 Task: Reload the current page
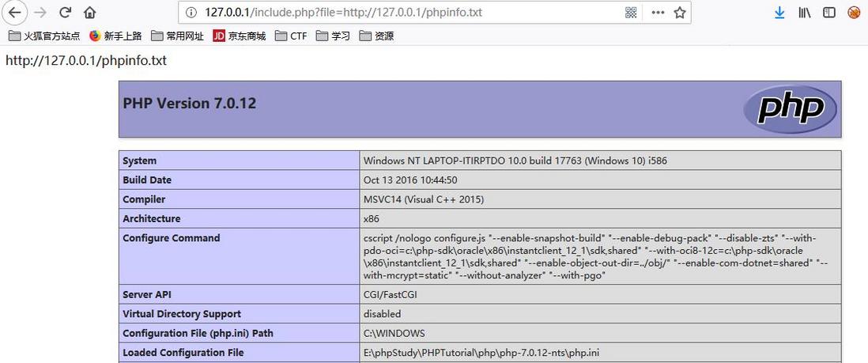tap(66, 12)
